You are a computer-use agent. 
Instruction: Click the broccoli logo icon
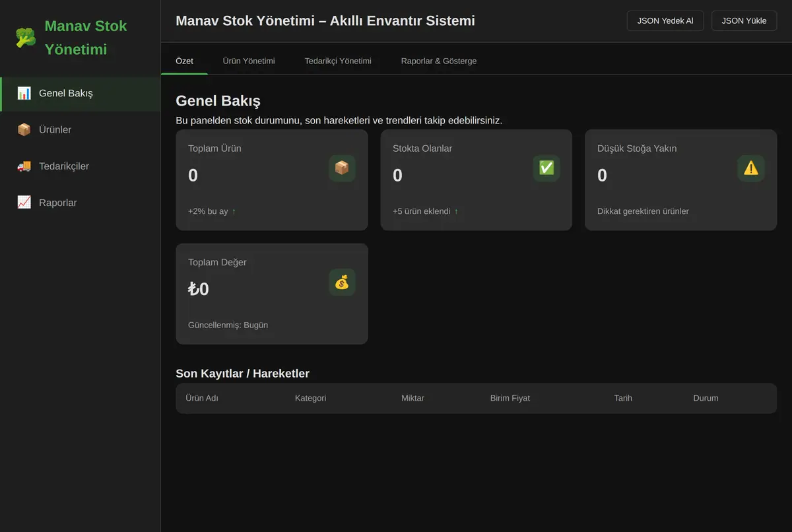coord(26,38)
